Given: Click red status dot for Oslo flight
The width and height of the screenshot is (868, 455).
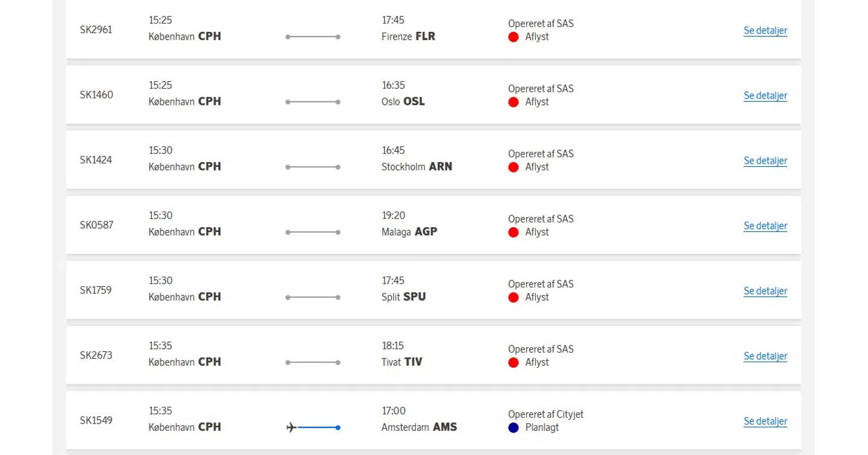Looking at the screenshot, I should click(514, 102).
